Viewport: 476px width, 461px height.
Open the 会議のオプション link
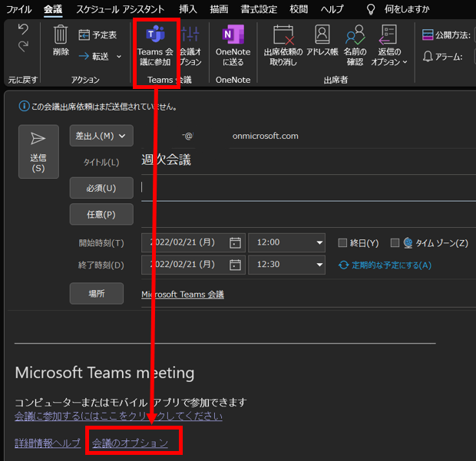(130, 443)
